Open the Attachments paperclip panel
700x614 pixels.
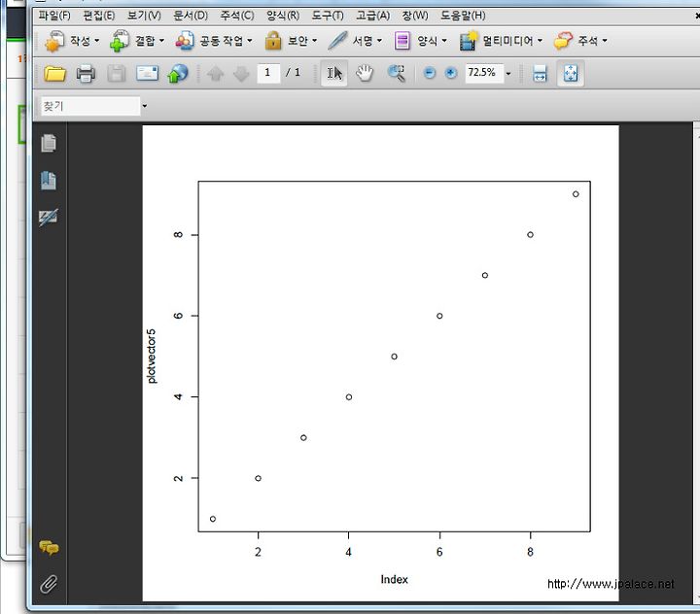(x=49, y=584)
